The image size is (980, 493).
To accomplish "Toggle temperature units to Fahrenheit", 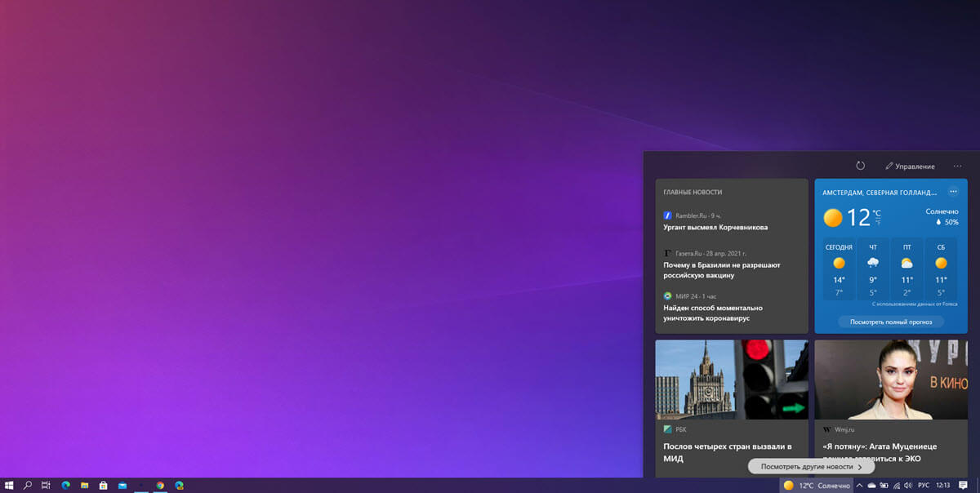I will pyautogui.click(x=878, y=222).
